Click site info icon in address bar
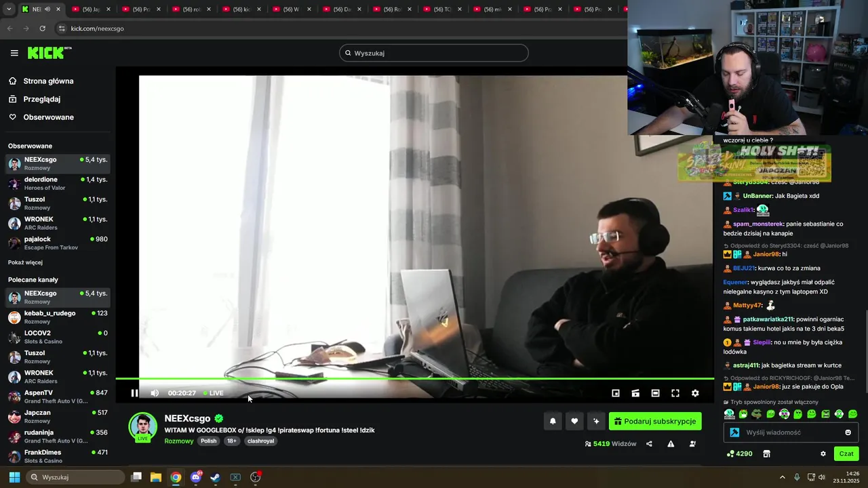 point(62,28)
